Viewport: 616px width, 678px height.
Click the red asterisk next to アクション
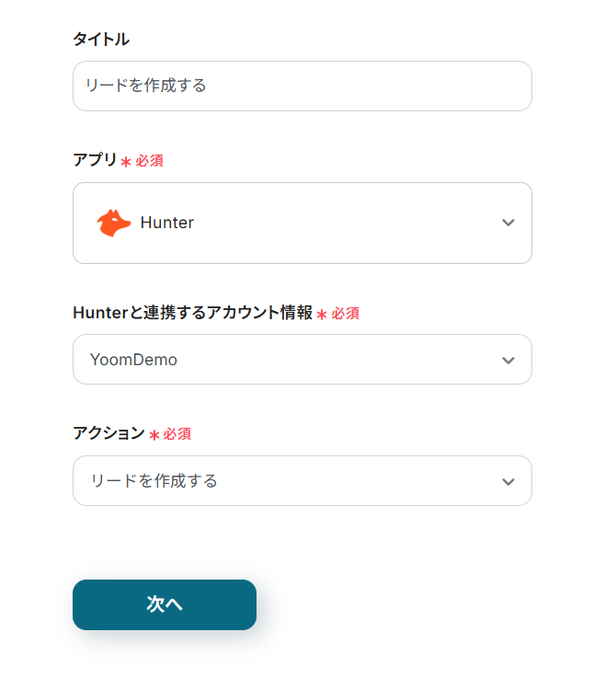(x=154, y=435)
